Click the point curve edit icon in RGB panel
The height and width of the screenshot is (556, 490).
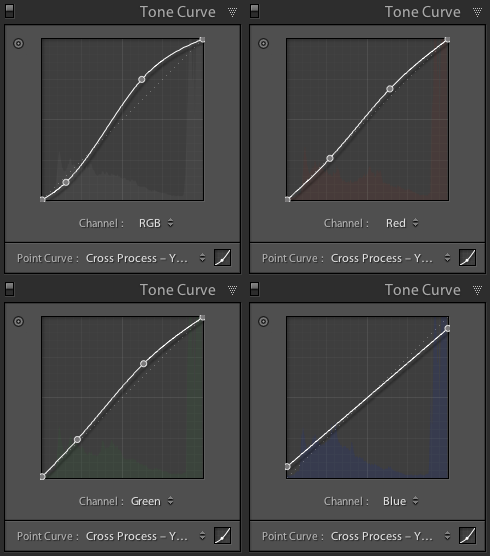click(x=223, y=257)
